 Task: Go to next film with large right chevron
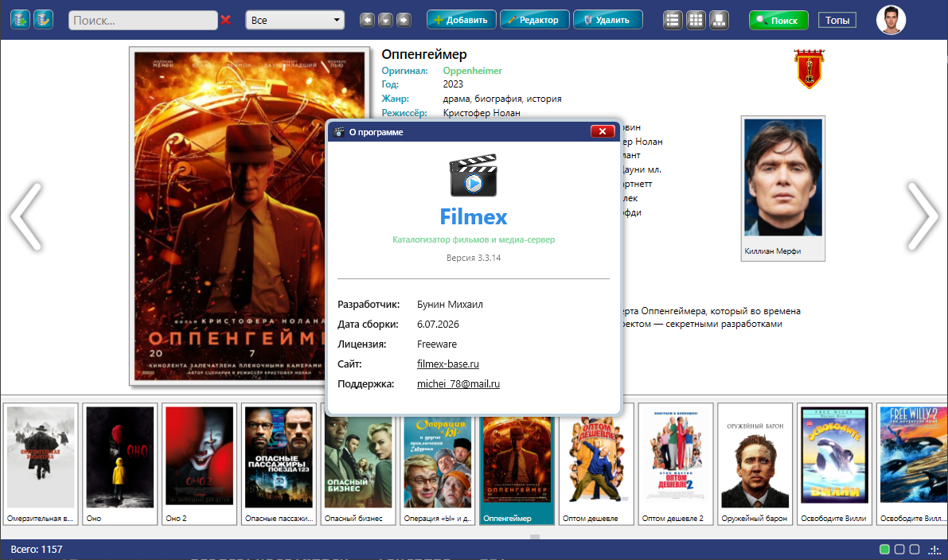(923, 216)
